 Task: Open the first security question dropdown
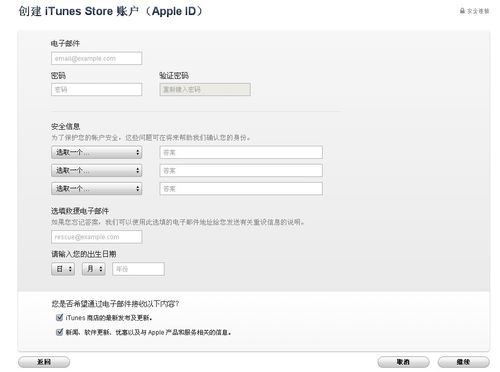97,152
